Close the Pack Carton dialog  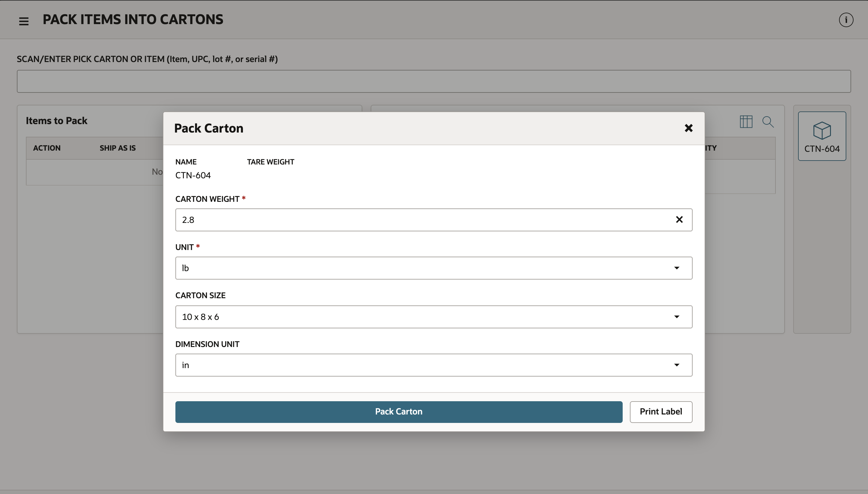688,128
